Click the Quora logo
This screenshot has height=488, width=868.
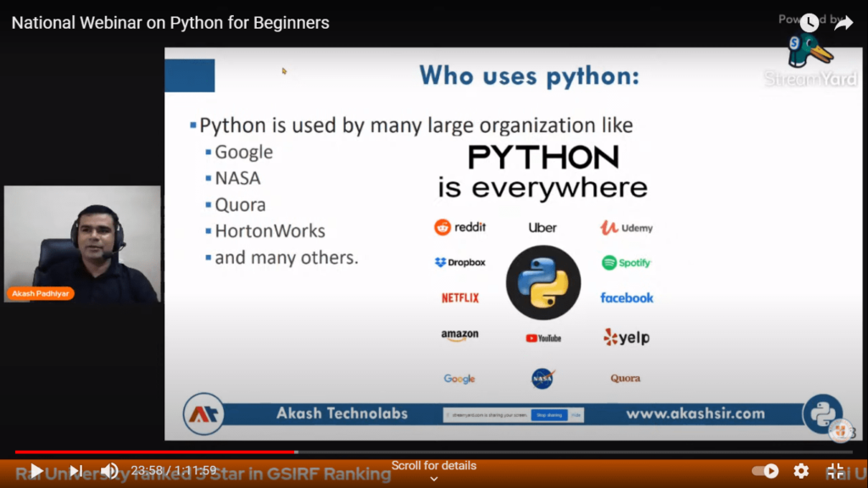click(626, 379)
